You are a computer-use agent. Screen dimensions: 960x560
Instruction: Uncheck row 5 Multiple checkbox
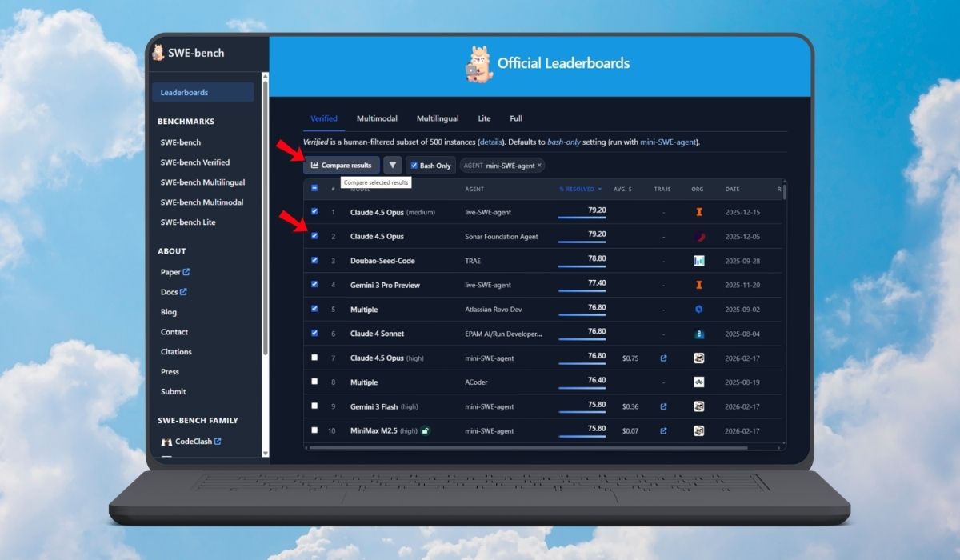coord(314,309)
